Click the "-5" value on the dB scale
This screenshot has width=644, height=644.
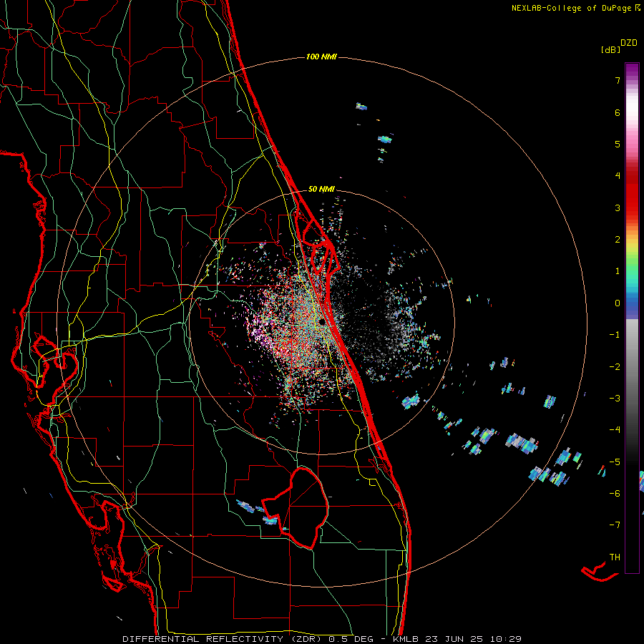(x=615, y=462)
